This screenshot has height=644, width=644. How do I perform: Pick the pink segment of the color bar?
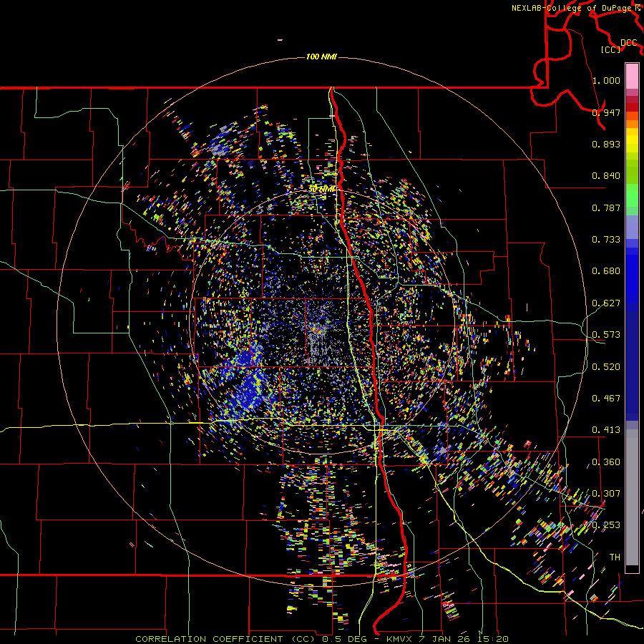tap(632, 76)
